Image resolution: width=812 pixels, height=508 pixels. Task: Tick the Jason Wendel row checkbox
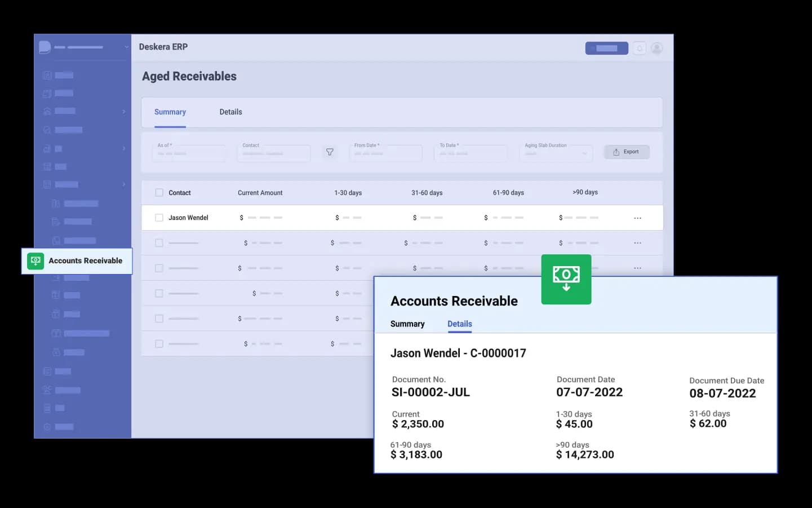[159, 218]
